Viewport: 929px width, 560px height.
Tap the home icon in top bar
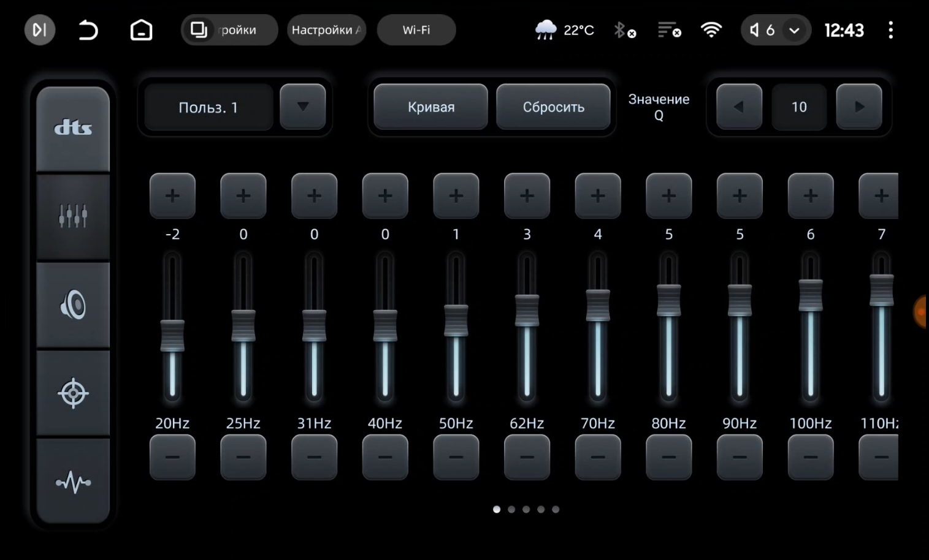tap(141, 30)
